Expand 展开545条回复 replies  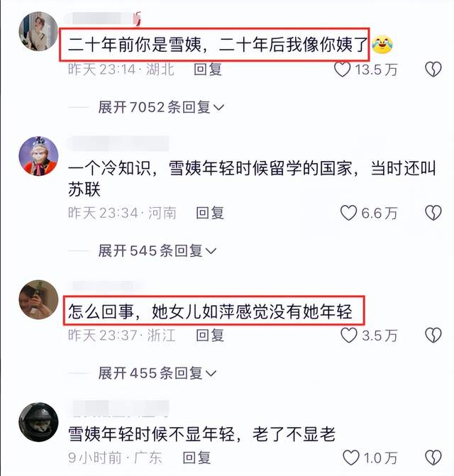(157, 250)
